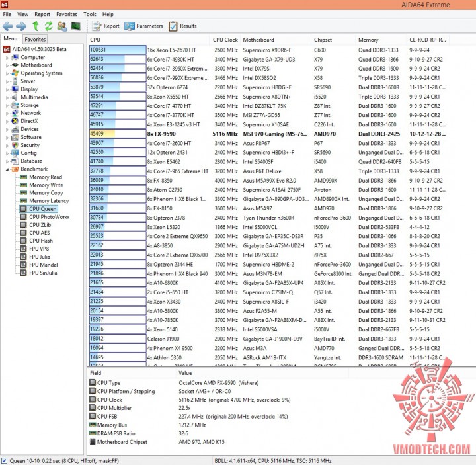Sort by Chipset column header

click(333, 40)
